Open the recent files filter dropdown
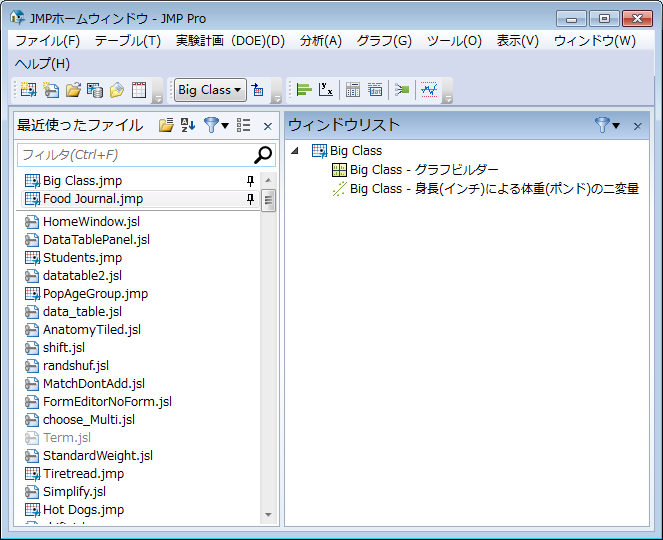 [x=216, y=125]
